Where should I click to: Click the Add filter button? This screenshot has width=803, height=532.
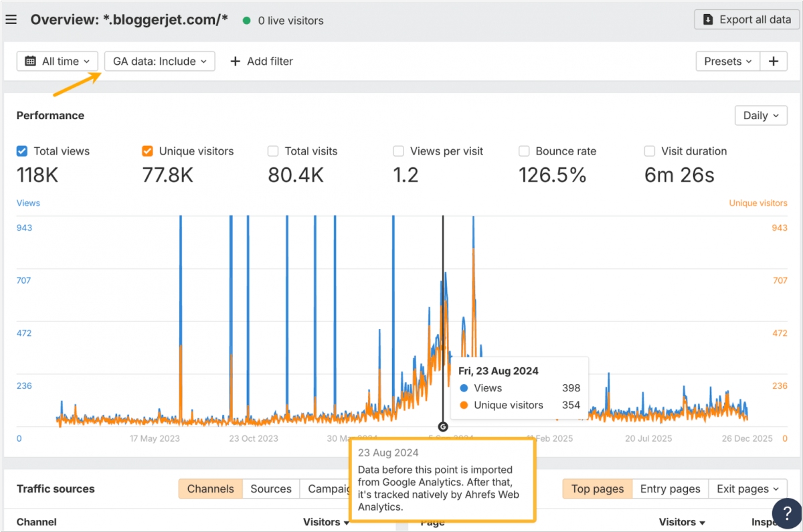262,62
